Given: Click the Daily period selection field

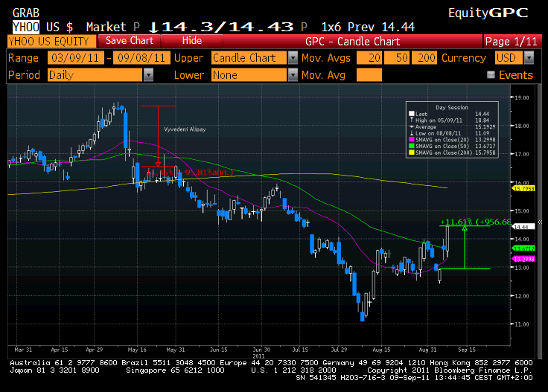Looking at the screenshot, I should tap(95, 74).
